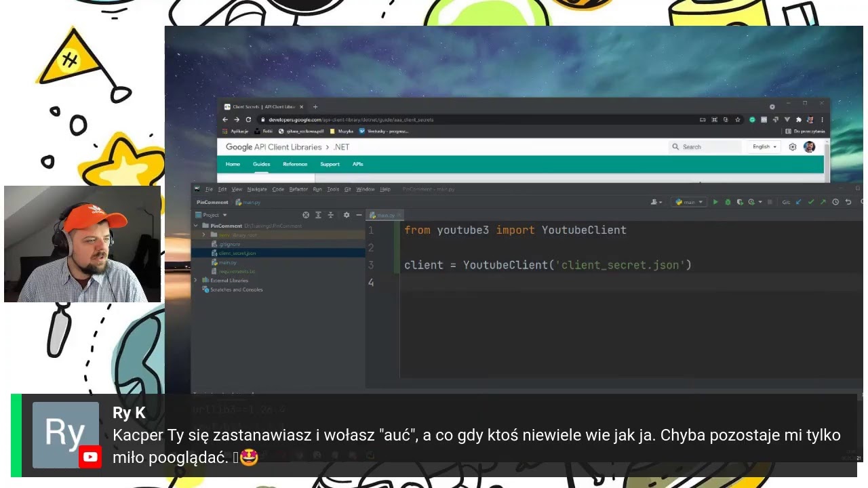The image size is (868, 488).
Task: Click the Chrome address bar URL
Action: pyautogui.click(x=351, y=119)
